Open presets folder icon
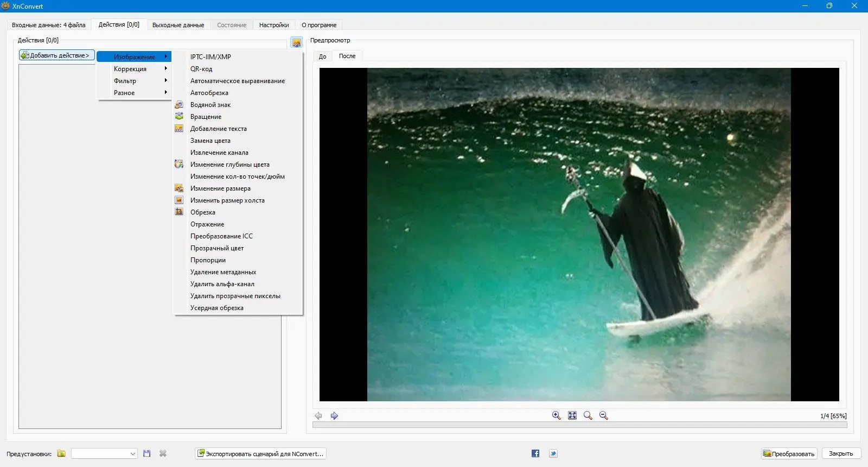This screenshot has height=467, width=868. tap(61, 453)
